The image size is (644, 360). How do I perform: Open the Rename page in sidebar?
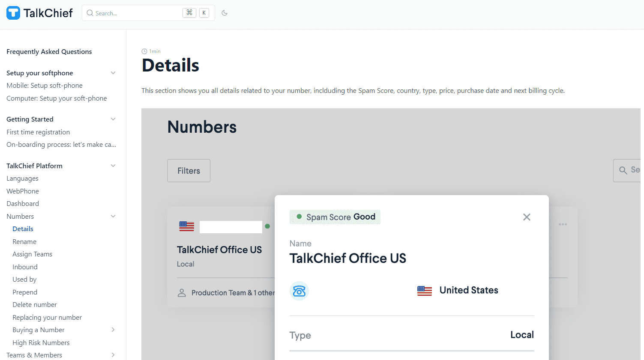pos(24,241)
